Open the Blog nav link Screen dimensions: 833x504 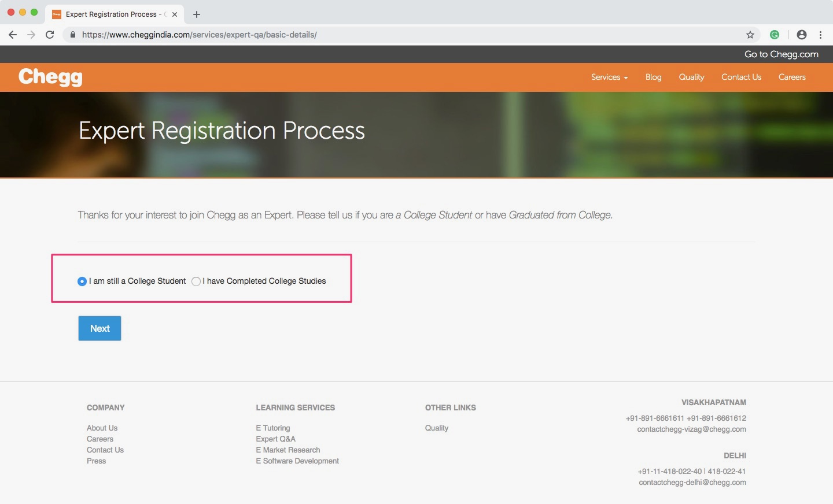pyautogui.click(x=653, y=77)
